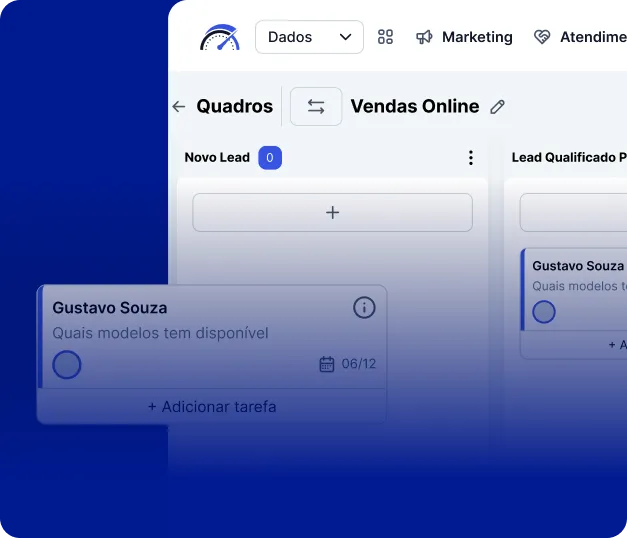Click the Atendimento heart handshake icon
Viewport: 627px width, 538px height.
(542, 37)
